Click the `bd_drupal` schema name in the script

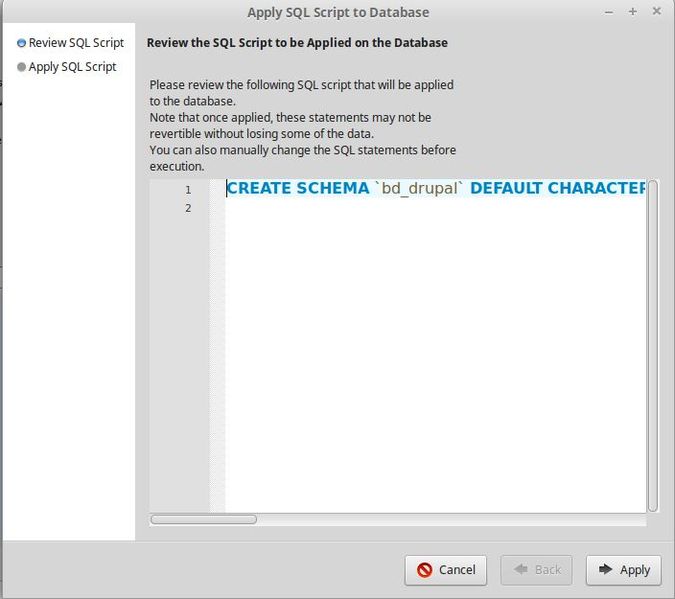[x=419, y=188]
